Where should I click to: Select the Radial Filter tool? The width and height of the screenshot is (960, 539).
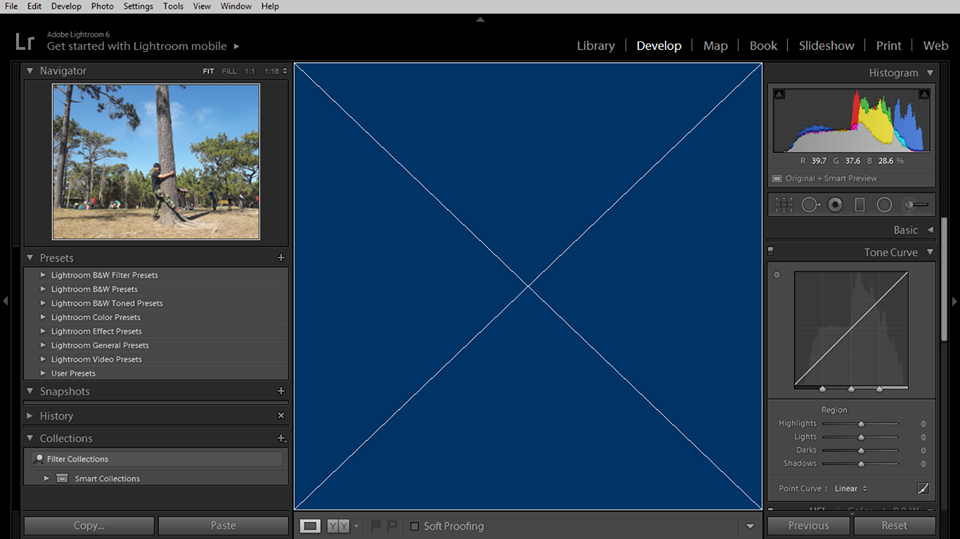point(884,205)
